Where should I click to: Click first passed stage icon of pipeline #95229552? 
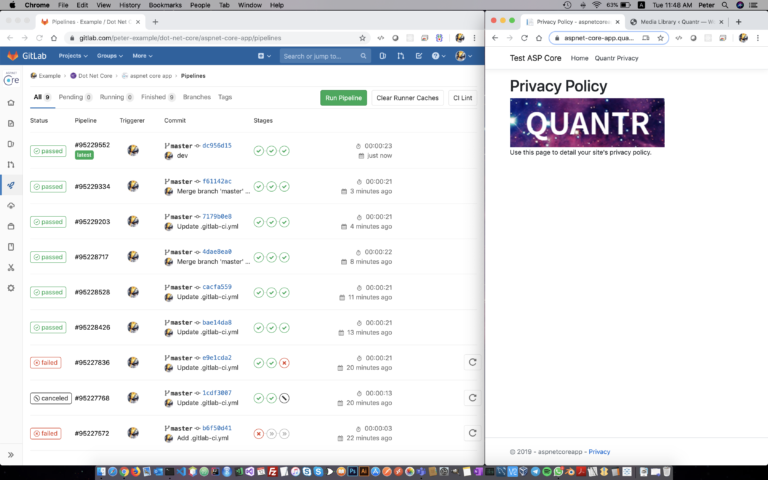(259, 151)
